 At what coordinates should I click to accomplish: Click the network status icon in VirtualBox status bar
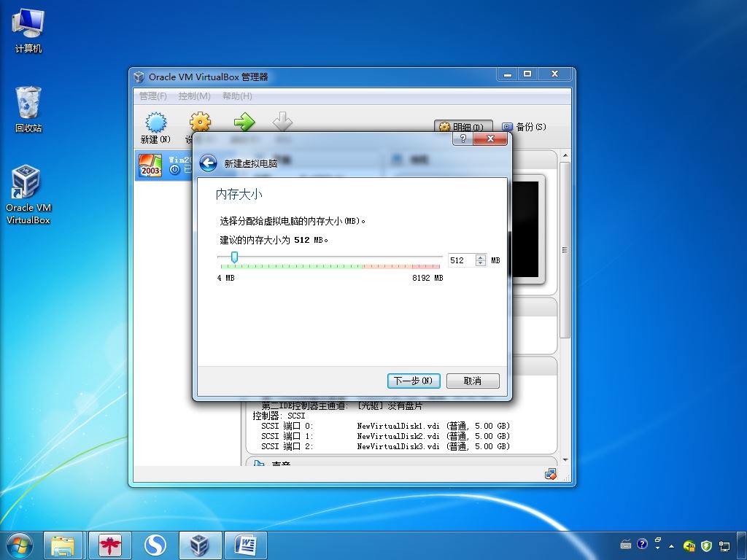pyautogui.click(x=550, y=474)
